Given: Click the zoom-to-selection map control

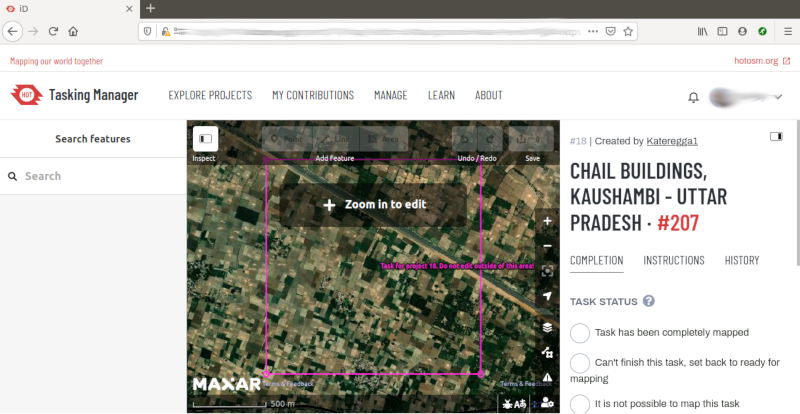Looking at the screenshot, I should click(547, 271).
